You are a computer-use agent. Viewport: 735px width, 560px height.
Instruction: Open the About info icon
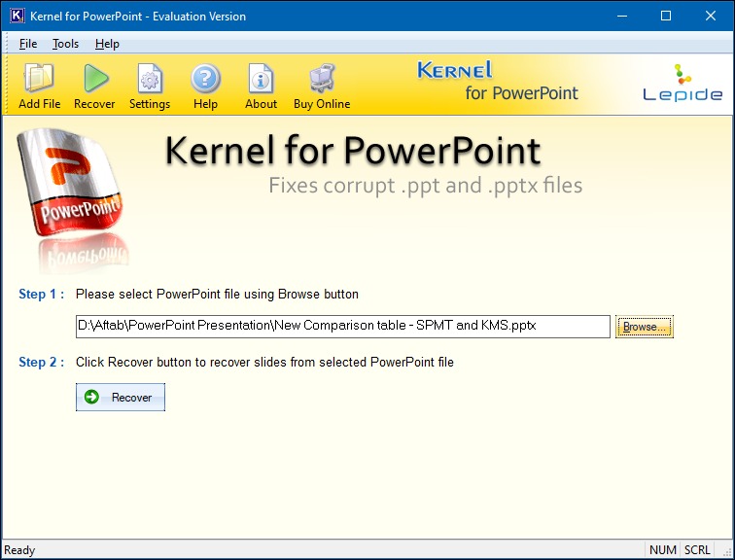[261, 87]
